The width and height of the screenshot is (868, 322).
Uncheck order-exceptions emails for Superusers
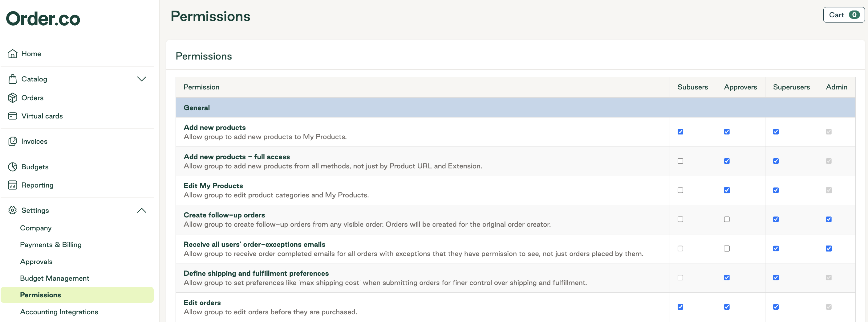click(776, 249)
